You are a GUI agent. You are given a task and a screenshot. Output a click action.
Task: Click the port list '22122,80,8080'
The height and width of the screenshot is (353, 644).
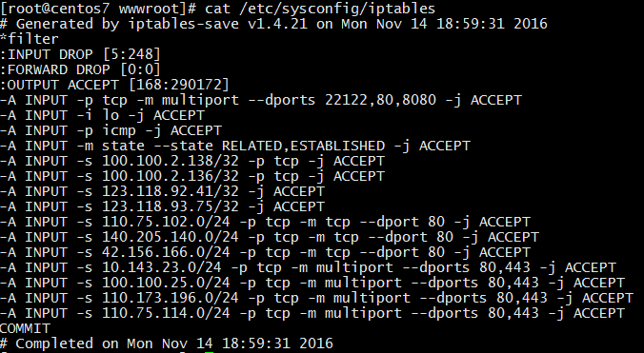pyautogui.click(x=380, y=100)
